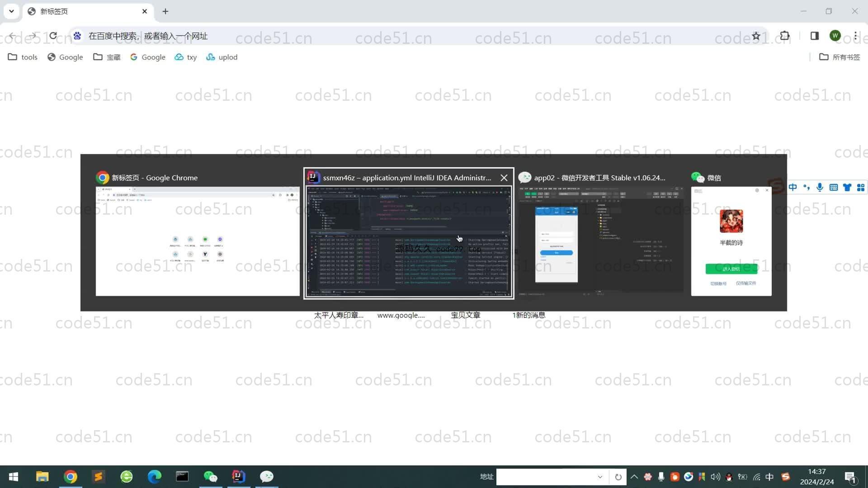Open the txy bookmark
This screenshot has width=868, height=488.
coord(186,57)
